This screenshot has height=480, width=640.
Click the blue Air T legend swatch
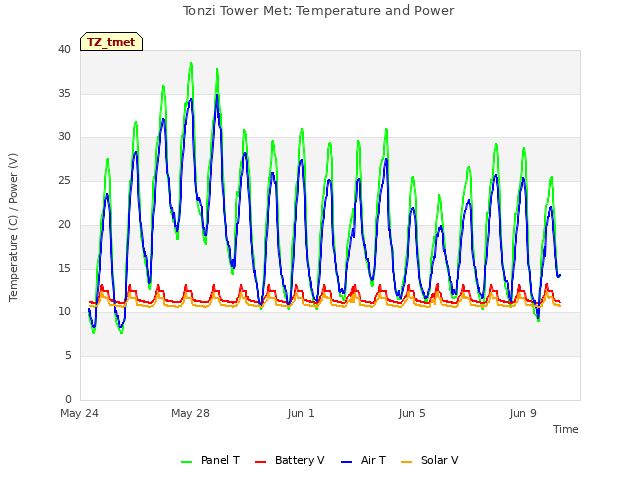click(346, 462)
